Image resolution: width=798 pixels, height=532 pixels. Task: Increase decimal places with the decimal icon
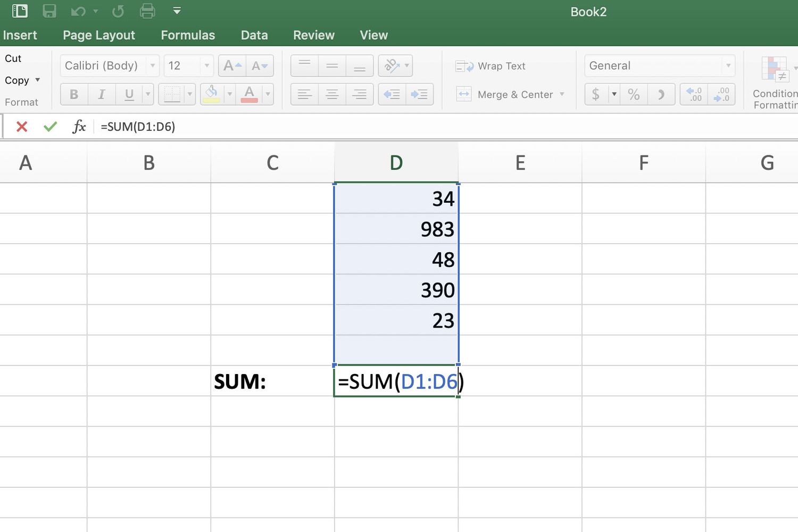coord(694,94)
